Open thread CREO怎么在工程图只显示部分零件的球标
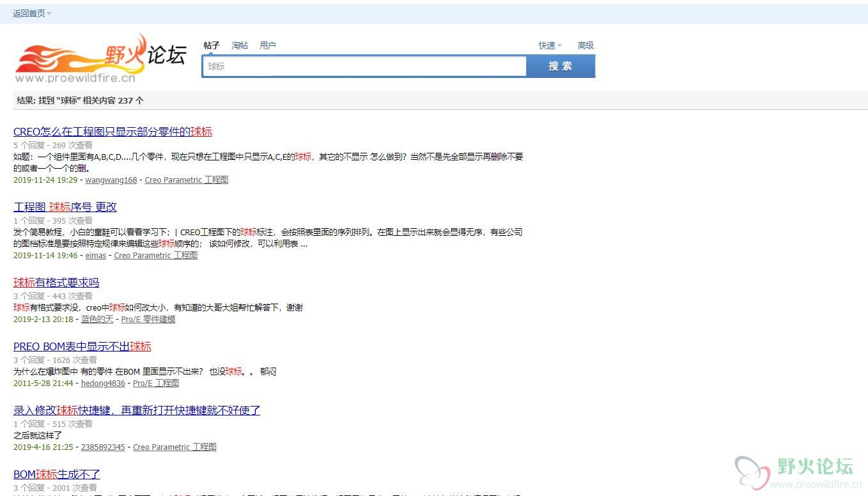868x496 pixels. pyautogui.click(x=112, y=132)
